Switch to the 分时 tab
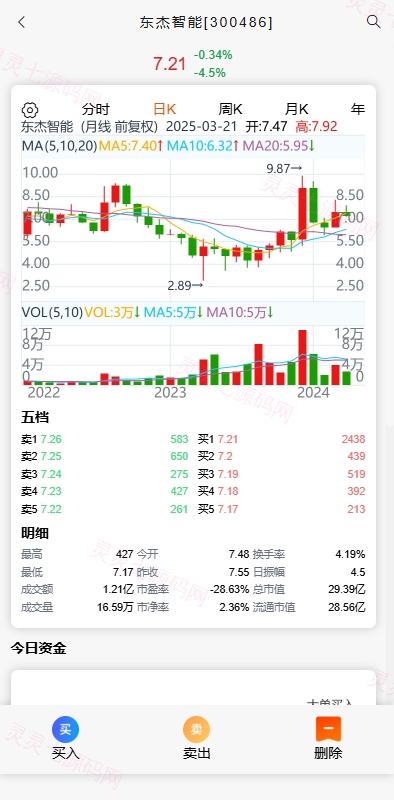The height and width of the screenshot is (800, 394). point(95,109)
